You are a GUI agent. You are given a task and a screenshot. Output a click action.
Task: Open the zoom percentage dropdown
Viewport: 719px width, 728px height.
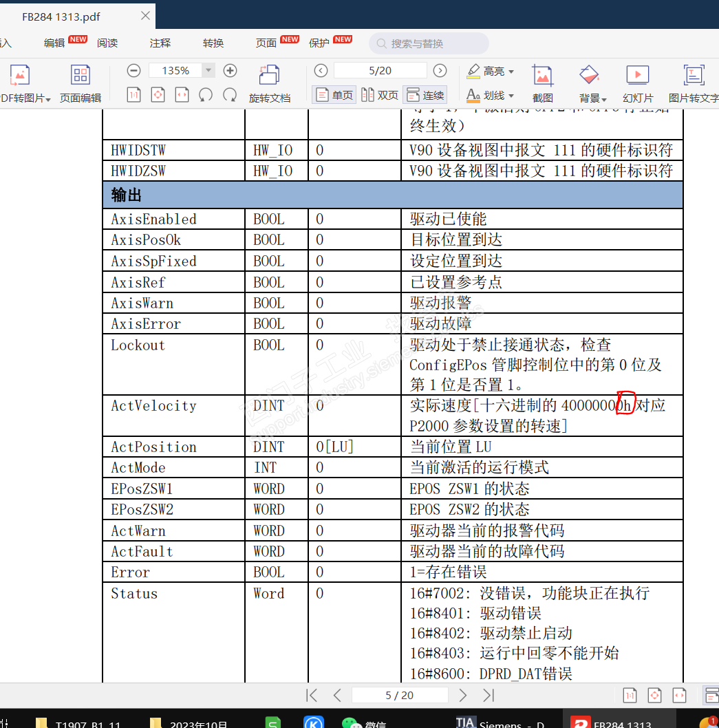[208, 71]
